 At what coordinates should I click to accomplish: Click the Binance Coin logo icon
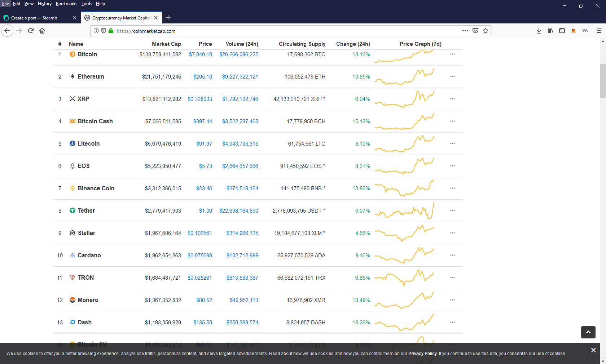point(73,188)
